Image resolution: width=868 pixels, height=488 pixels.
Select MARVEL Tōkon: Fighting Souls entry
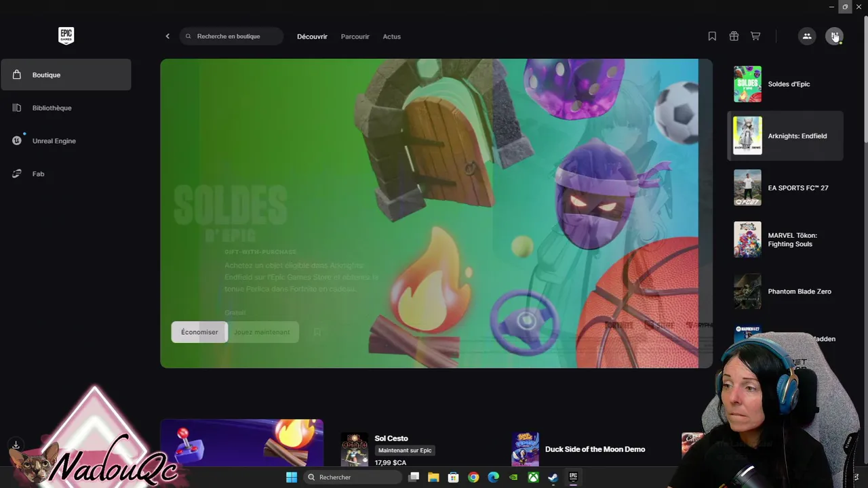coord(785,240)
